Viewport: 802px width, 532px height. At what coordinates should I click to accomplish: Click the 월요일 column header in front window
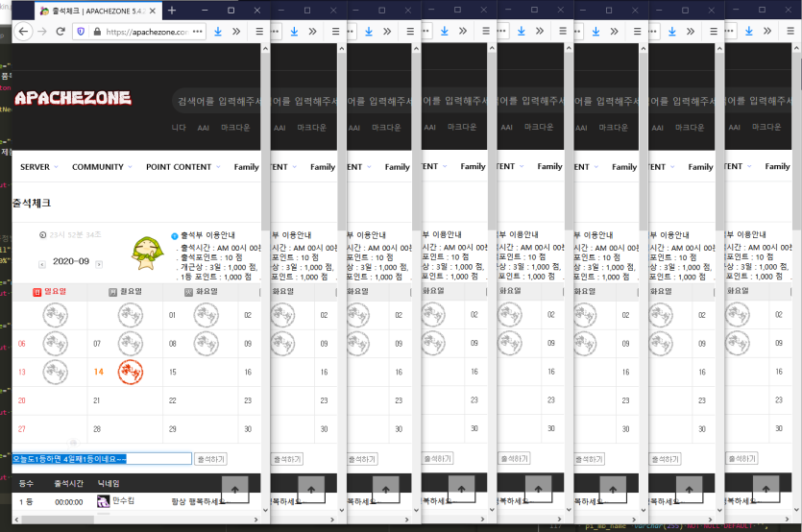(x=125, y=292)
